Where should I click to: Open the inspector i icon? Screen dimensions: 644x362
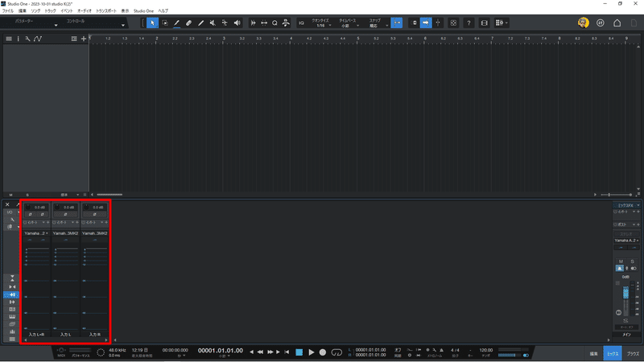(x=18, y=39)
